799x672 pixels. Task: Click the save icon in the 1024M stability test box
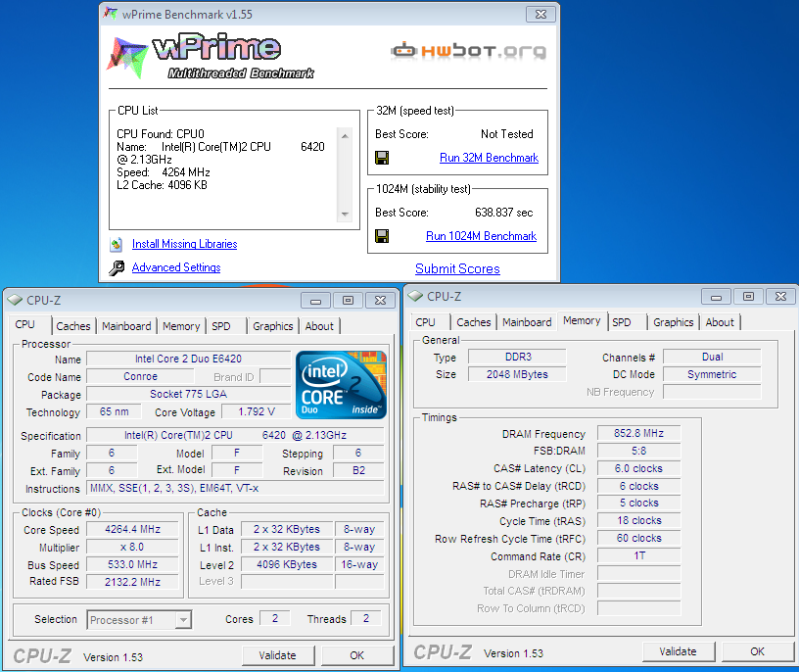(382, 236)
